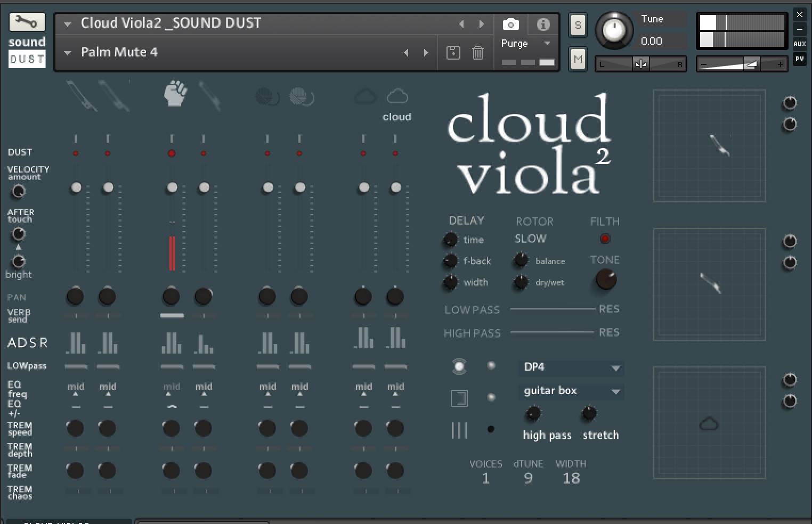
Task: Toggle the FILTH red LED
Action: pyautogui.click(x=605, y=239)
